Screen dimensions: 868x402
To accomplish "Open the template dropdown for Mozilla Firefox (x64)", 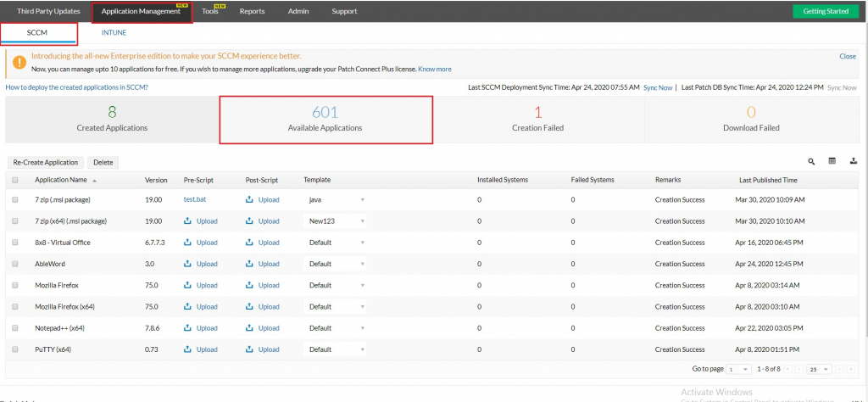I will coord(335,307).
